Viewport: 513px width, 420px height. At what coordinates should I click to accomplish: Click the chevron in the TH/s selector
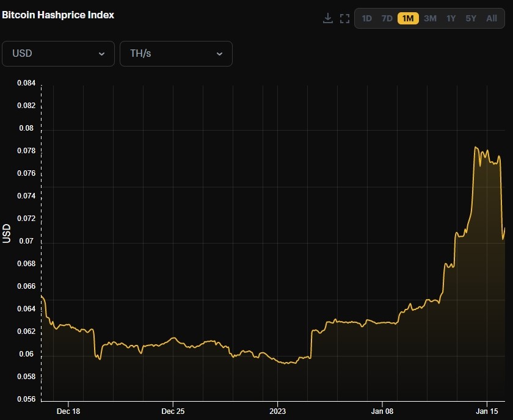219,54
